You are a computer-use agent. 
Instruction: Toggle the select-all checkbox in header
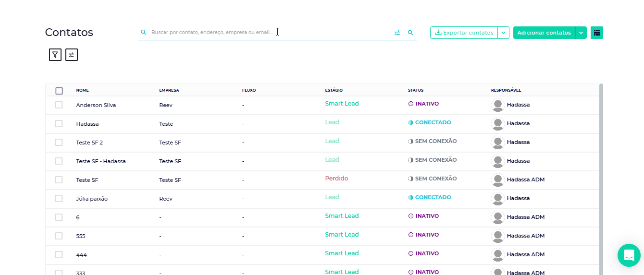coord(59,91)
